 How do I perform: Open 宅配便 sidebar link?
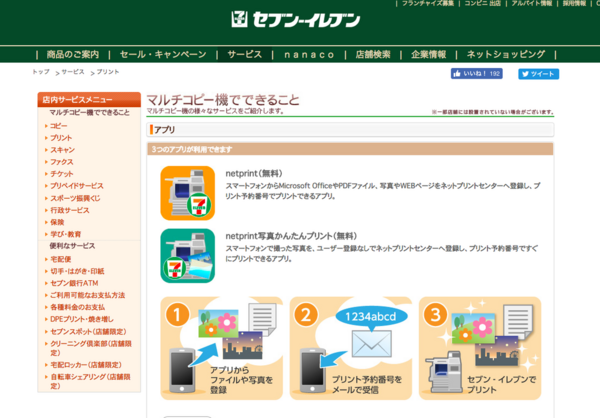click(x=60, y=259)
